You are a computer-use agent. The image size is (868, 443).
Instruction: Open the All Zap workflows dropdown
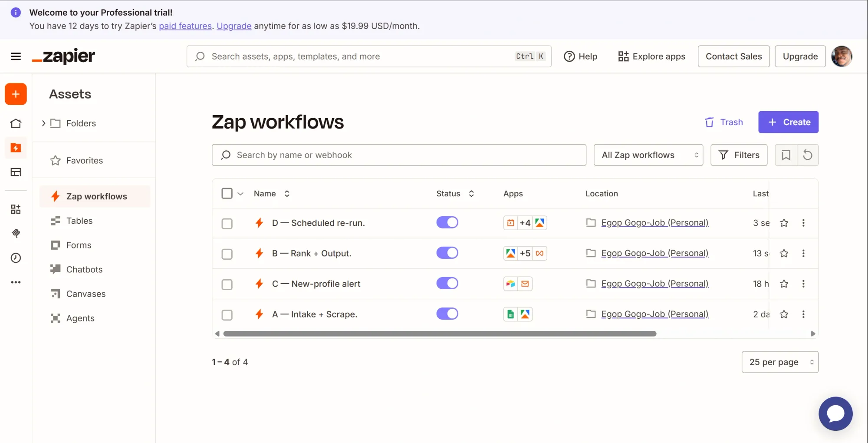(648, 155)
